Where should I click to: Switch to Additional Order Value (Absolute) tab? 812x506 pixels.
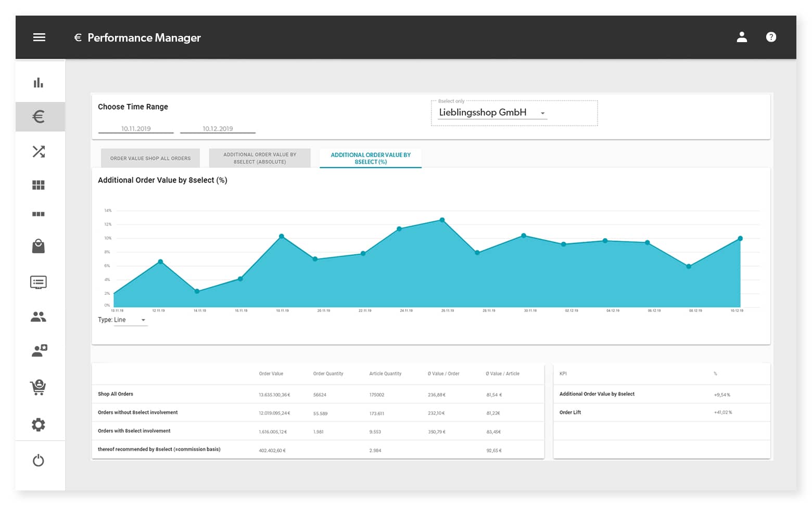point(260,158)
